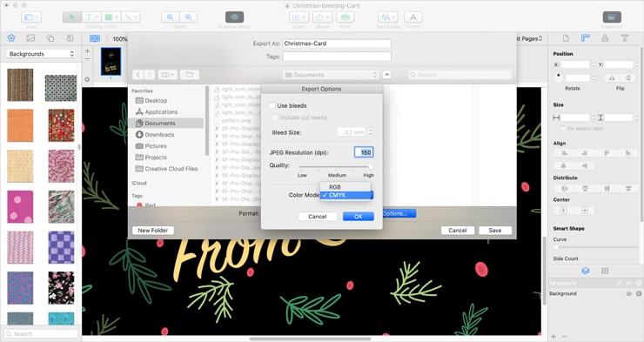This screenshot has height=342, width=644.
Task: Click the New Folder button
Action: pyautogui.click(x=153, y=231)
